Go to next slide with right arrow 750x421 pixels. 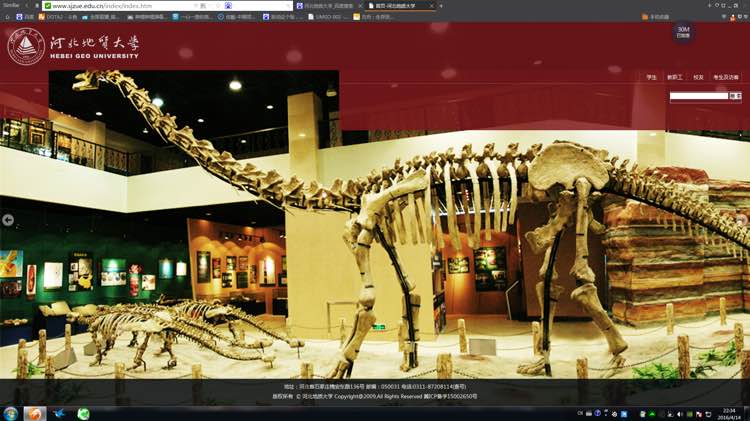coord(742,220)
